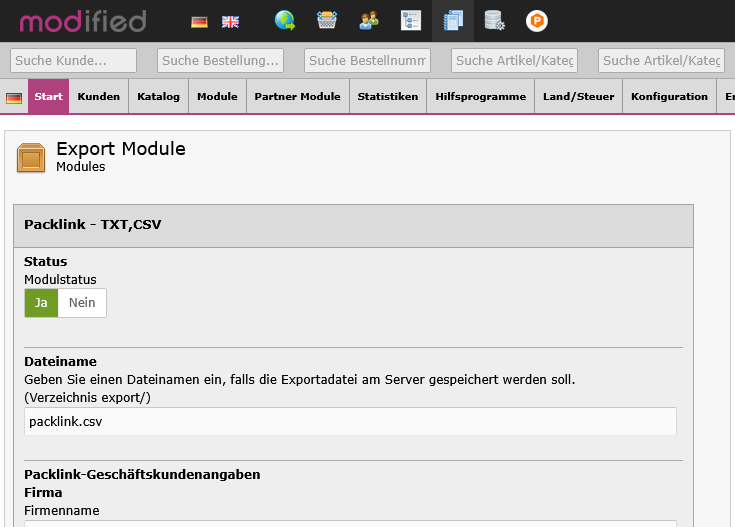
Task: Click the highlighted documents modules icon
Action: (453, 20)
